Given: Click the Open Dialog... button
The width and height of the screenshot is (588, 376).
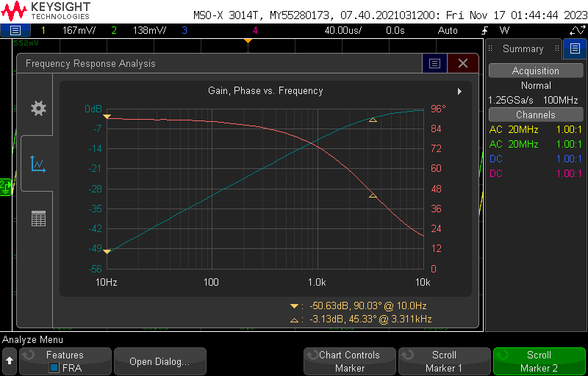Looking at the screenshot, I should click(x=159, y=361).
